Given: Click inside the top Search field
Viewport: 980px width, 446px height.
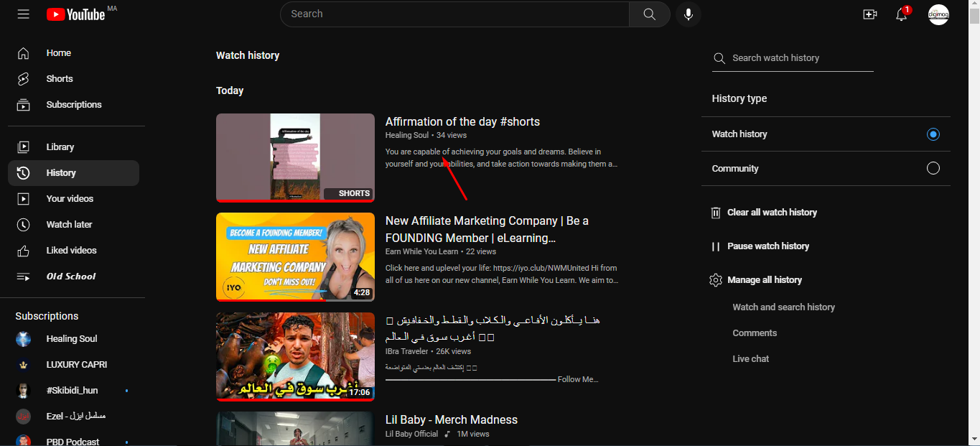Looking at the screenshot, I should point(454,14).
